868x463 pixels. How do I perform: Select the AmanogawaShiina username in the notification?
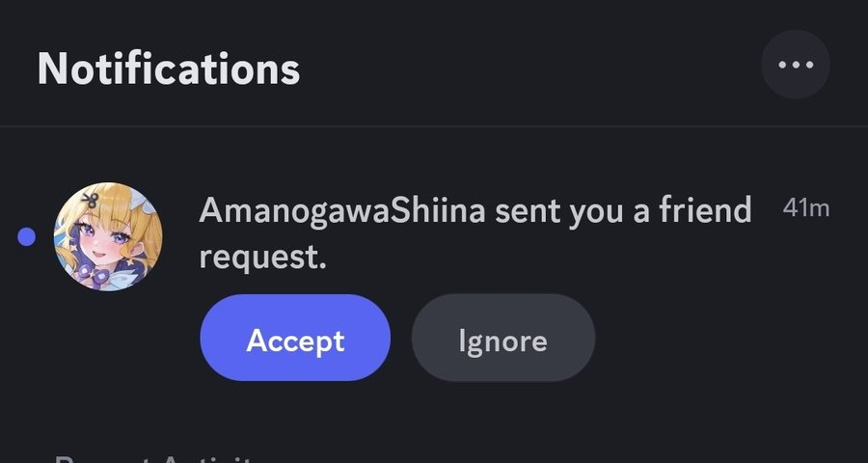(x=342, y=211)
